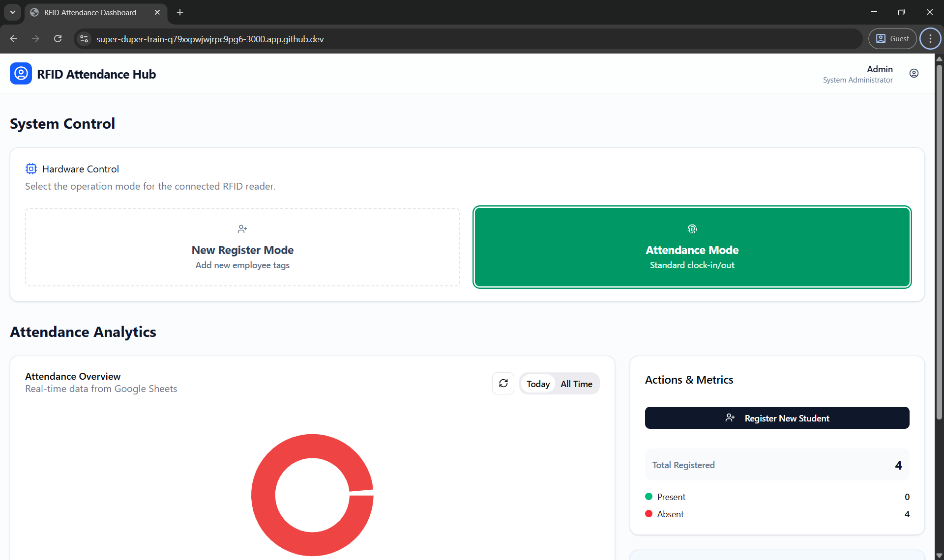The width and height of the screenshot is (944, 560).
Task: Open a new browser tab
Action: [x=180, y=12]
